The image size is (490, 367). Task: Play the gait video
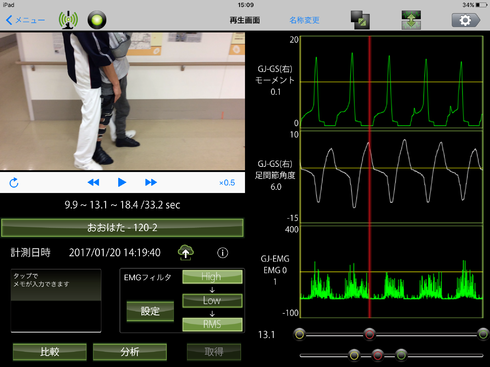pyautogui.click(x=122, y=182)
